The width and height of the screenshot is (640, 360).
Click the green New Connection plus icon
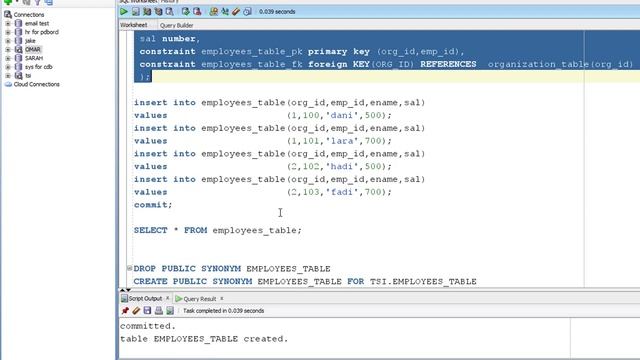pos(8,2)
